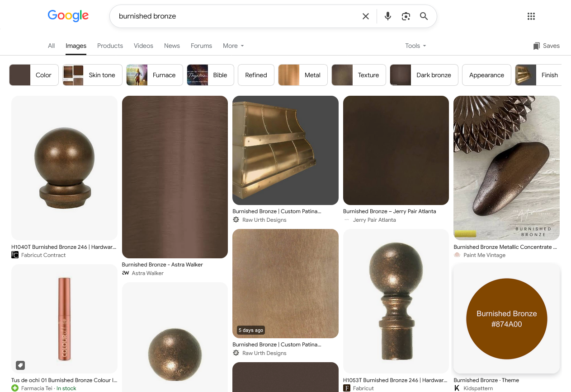Expand the More search categories dropdown
Screen dimensions: 571x392
pos(233,46)
